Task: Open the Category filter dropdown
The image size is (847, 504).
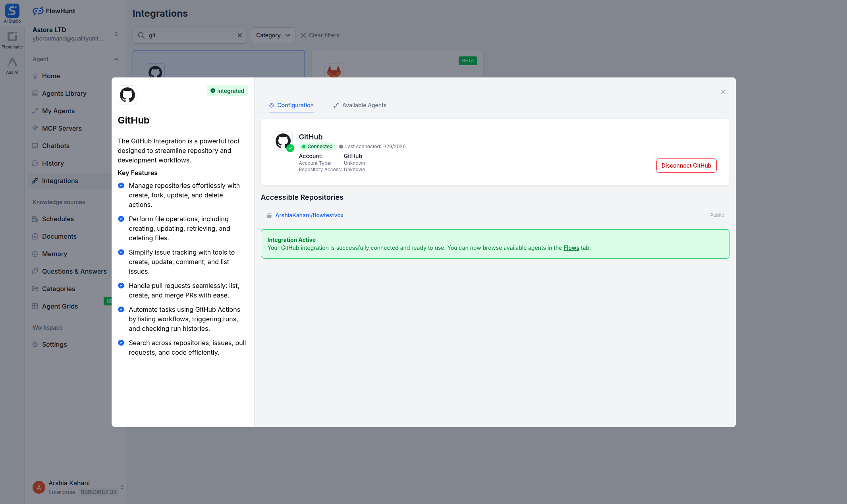Action: point(273,35)
